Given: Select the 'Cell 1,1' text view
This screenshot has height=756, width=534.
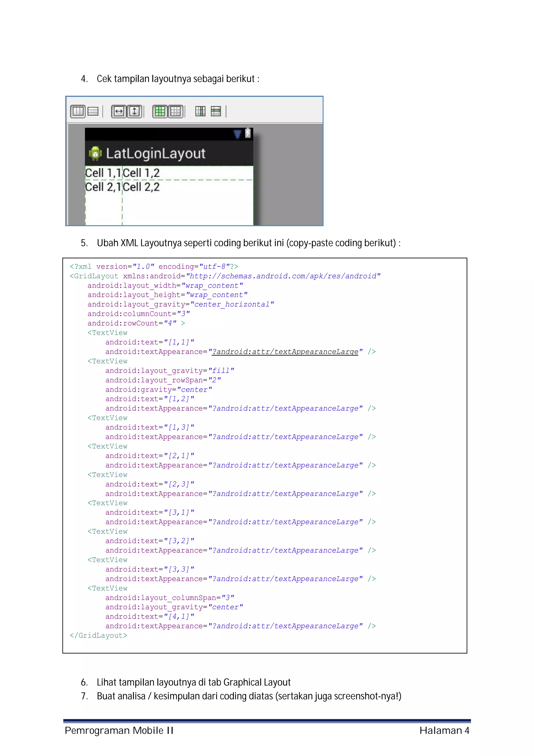Looking at the screenshot, I should (x=103, y=173).
